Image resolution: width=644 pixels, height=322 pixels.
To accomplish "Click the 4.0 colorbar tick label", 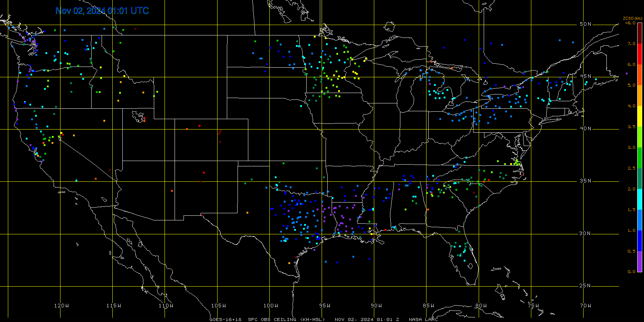I will (x=631, y=106).
